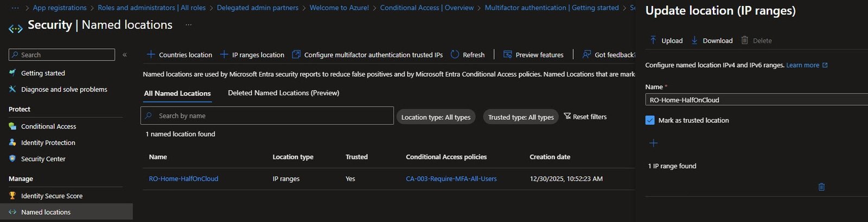Open Identity Protection in sidebar

coord(48,143)
